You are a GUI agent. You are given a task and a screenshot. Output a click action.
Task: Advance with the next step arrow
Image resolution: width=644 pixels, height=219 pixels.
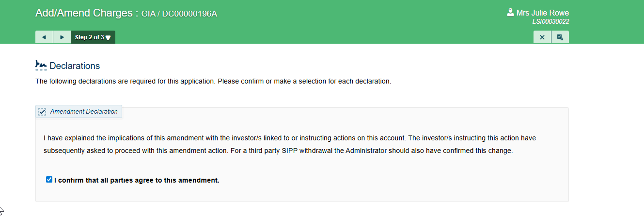(x=62, y=37)
